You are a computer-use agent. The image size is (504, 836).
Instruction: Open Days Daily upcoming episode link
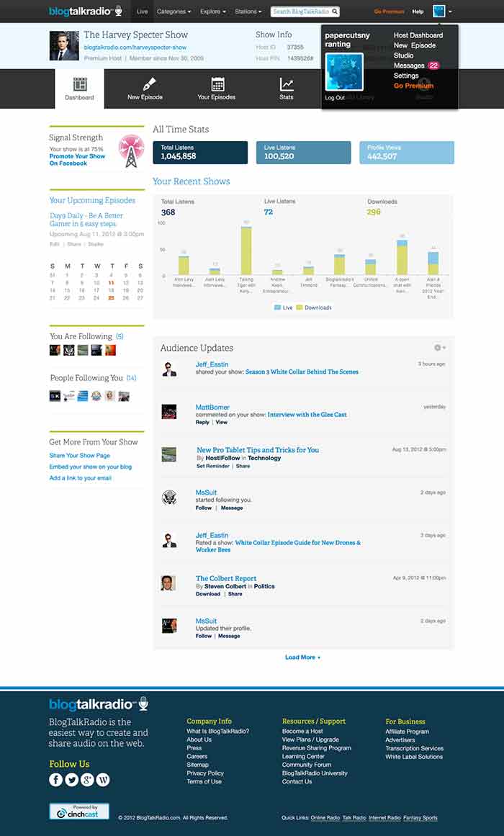[86, 220]
